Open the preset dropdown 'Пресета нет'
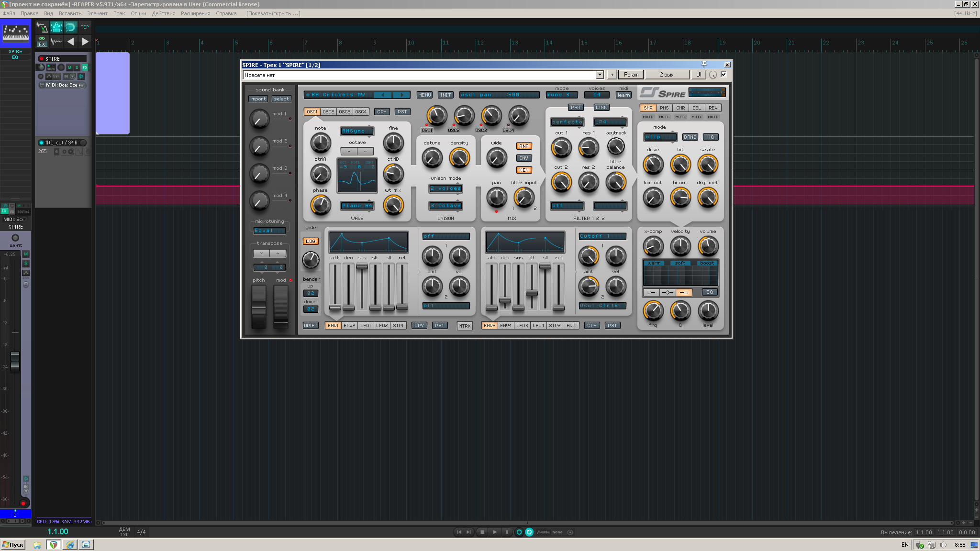This screenshot has height=551, width=980. pos(423,75)
